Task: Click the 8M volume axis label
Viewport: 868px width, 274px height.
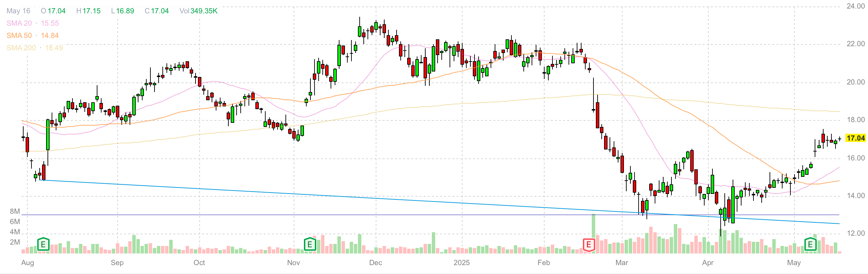Action: pos(15,211)
